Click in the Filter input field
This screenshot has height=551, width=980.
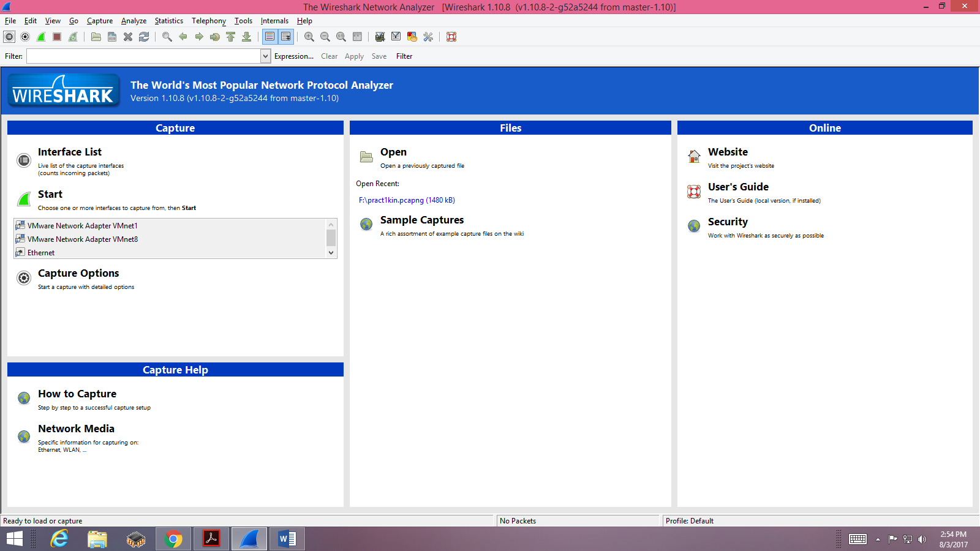tap(143, 56)
